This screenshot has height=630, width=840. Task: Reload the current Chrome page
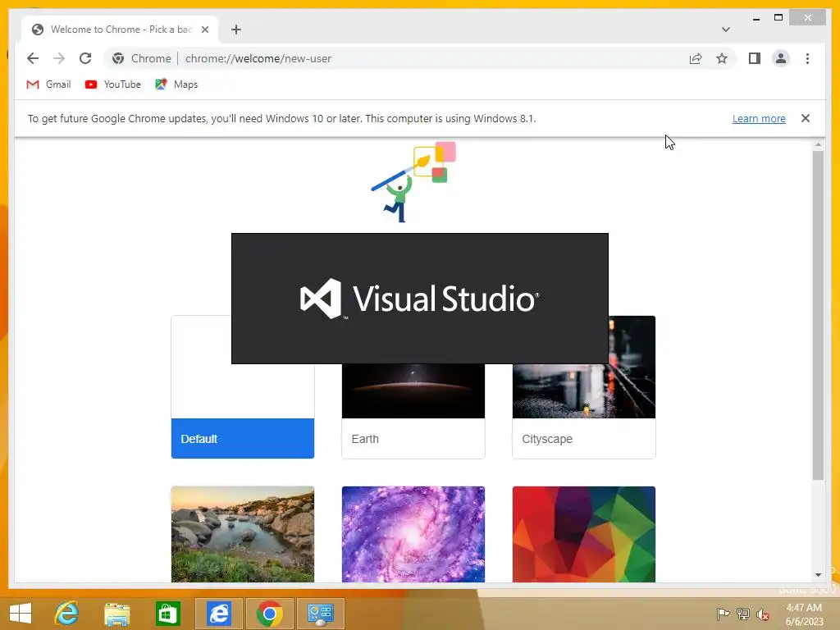point(85,58)
